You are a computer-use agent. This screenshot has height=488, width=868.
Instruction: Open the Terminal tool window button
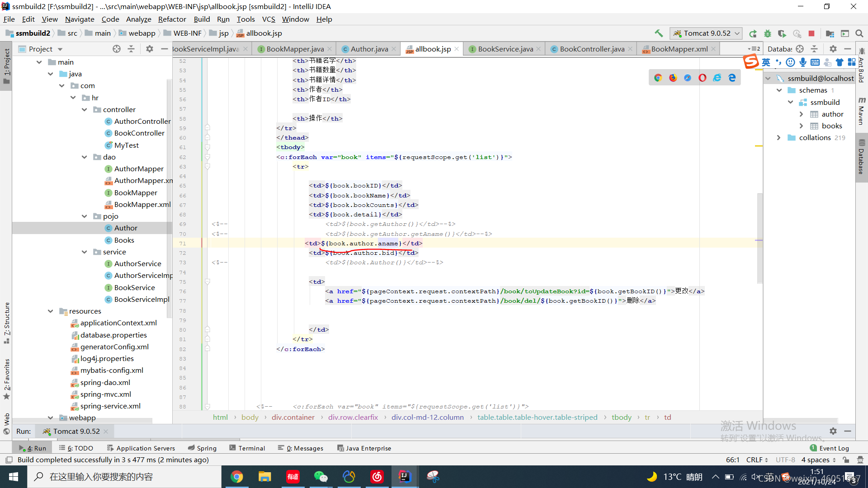tap(247, 448)
